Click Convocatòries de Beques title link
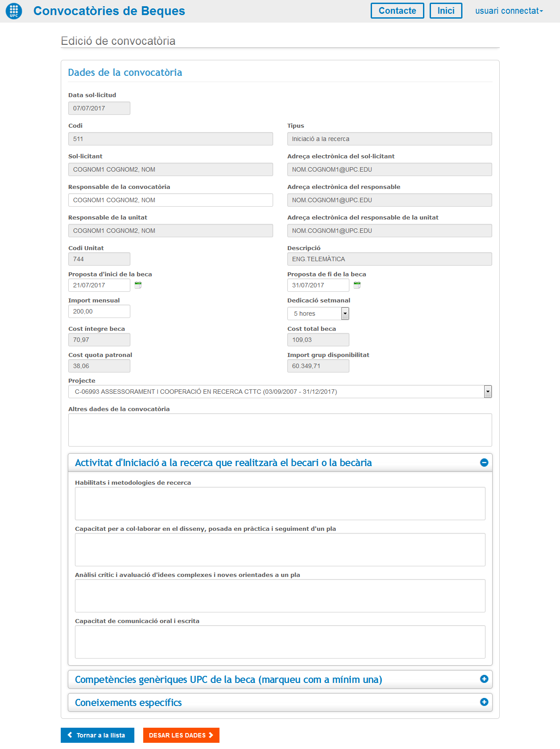 [109, 11]
